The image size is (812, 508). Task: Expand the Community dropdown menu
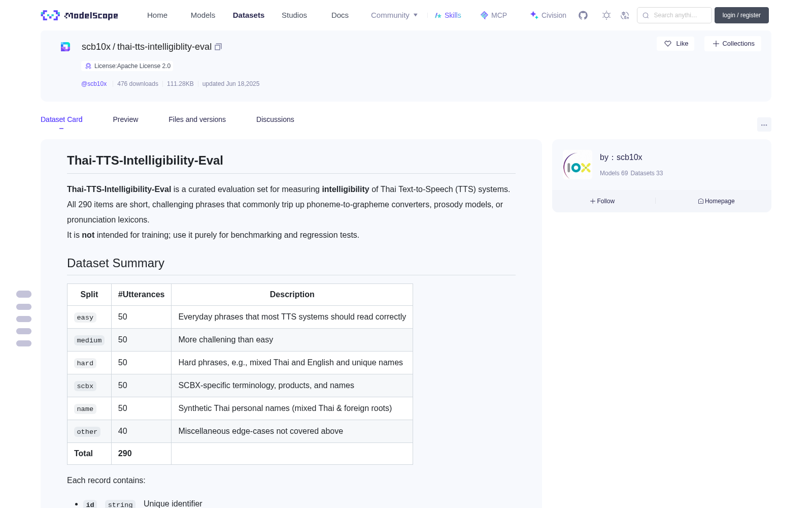click(x=394, y=15)
